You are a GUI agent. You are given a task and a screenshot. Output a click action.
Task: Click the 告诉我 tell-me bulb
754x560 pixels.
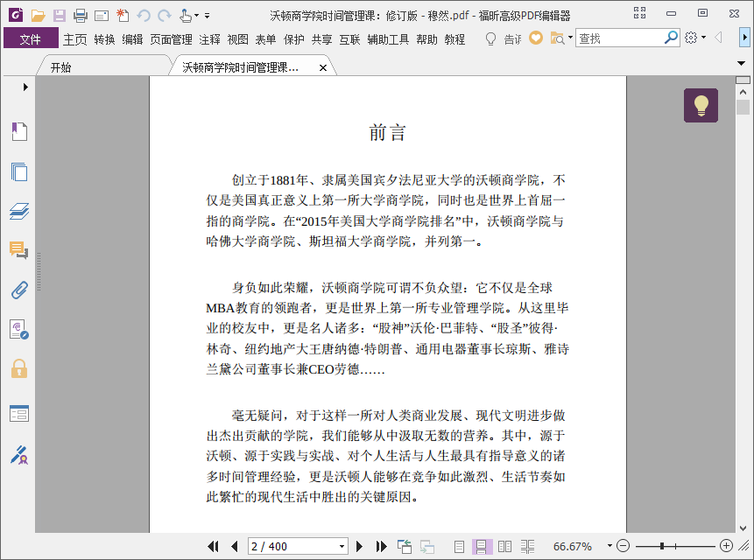tap(490, 38)
